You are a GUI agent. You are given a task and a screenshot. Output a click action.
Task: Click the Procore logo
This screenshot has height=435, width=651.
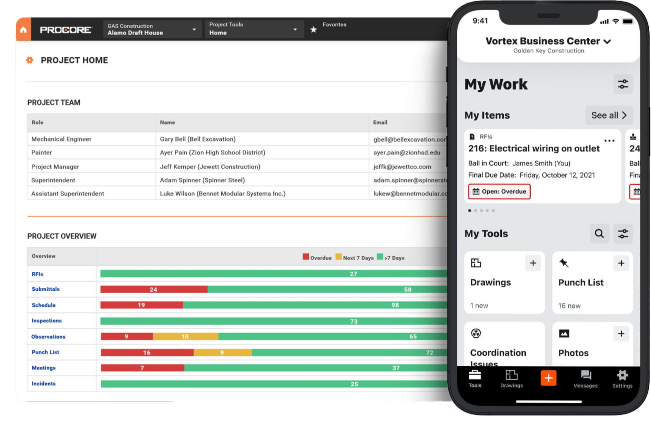(66, 30)
